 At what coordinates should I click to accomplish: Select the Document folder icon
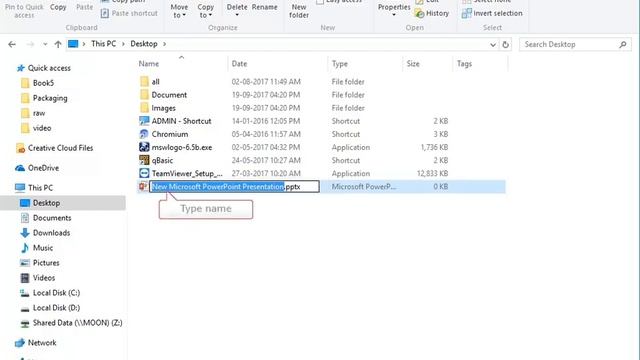point(144,95)
